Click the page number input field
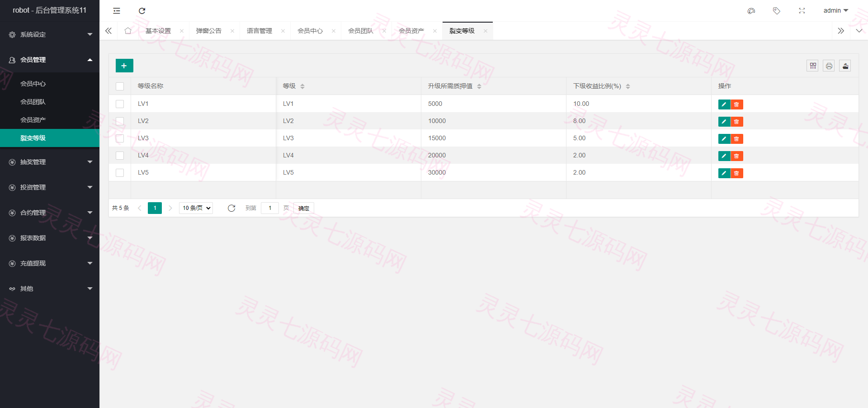868x408 pixels. pyautogui.click(x=270, y=208)
